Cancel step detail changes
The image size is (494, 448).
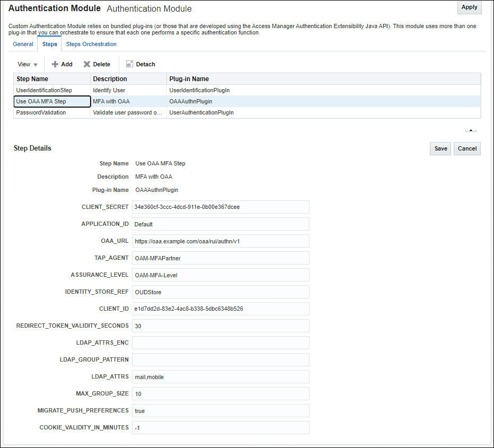467,148
